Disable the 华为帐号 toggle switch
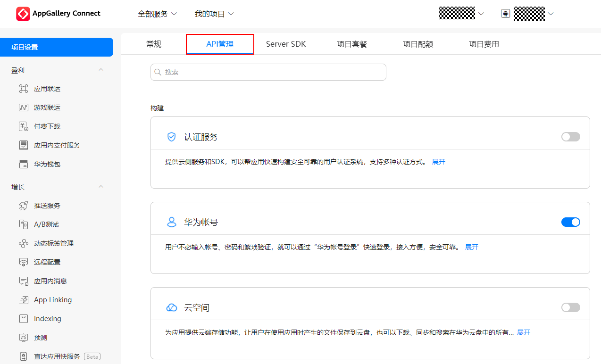 pyautogui.click(x=570, y=222)
